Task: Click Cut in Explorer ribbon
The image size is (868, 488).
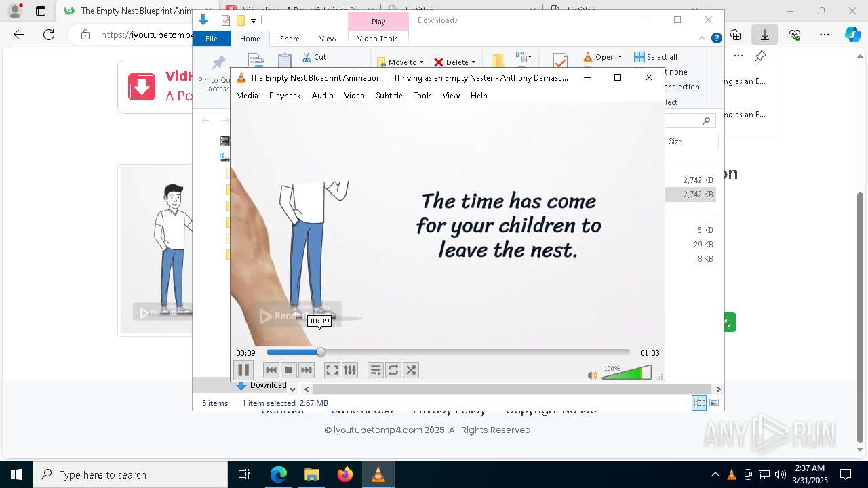Action: tap(315, 57)
